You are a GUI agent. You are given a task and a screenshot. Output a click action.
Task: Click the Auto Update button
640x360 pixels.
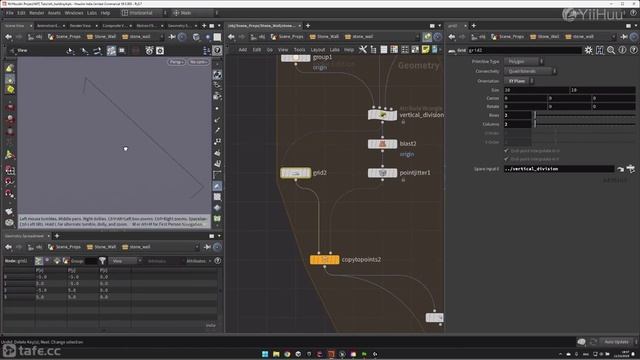tap(617, 342)
